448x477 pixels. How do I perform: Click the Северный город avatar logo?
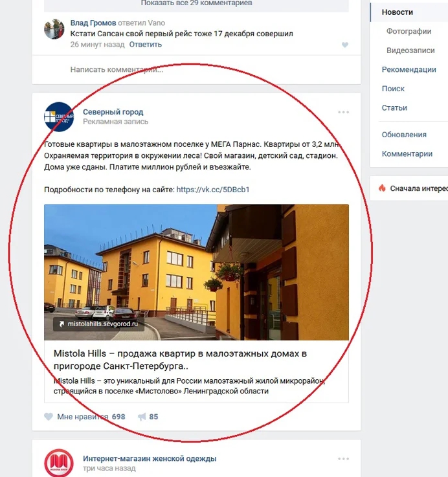point(59,116)
